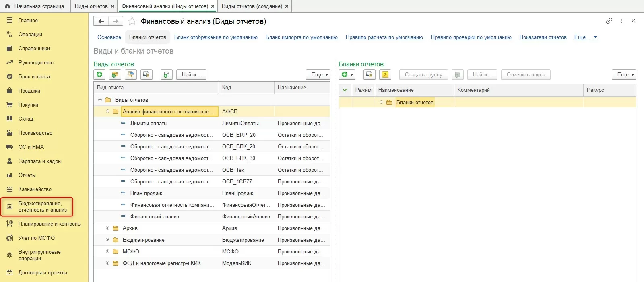Collapse the Анализ финансового состояния folder
The width and height of the screenshot is (644, 282).
click(107, 111)
